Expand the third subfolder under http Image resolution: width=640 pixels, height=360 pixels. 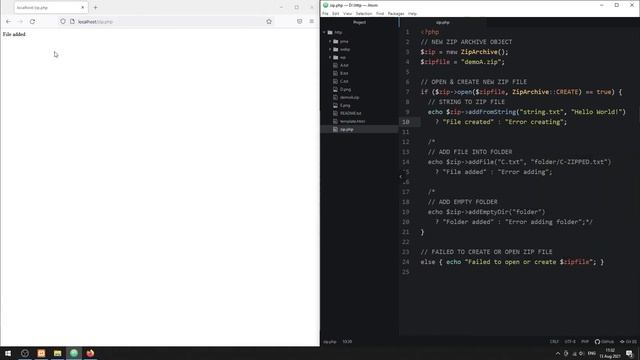tap(330, 58)
